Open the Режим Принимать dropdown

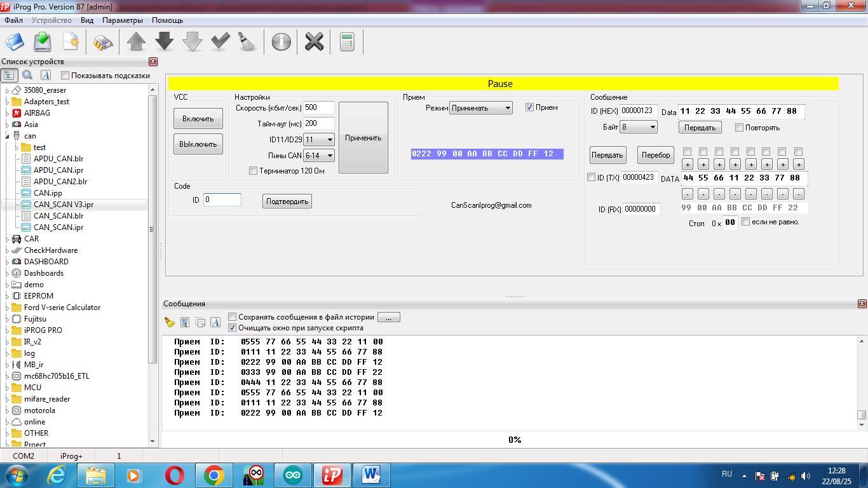point(481,107)
